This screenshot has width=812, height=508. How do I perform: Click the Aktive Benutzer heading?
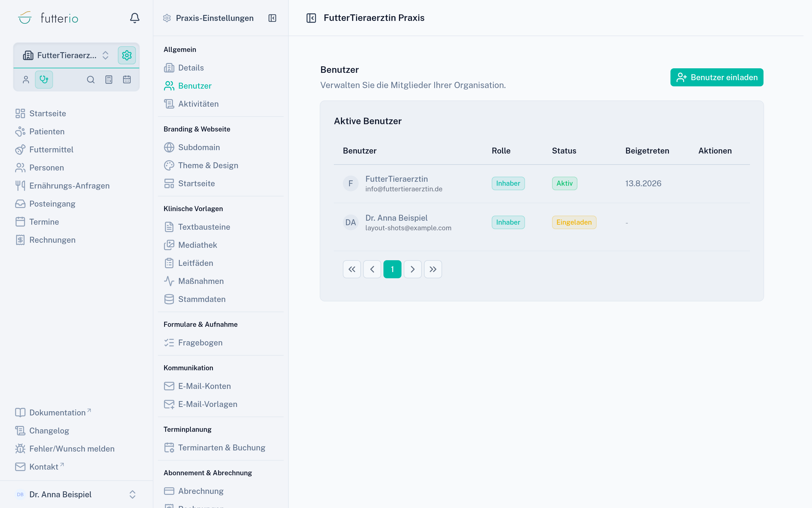pyautogui.click(x=368, y=121)
